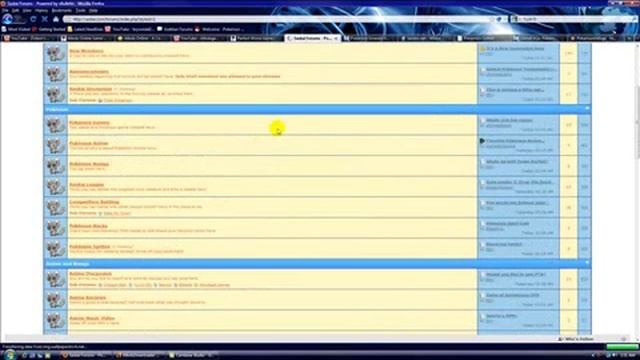640x360 pixels.
Task: Open the Pokemon Anime forum link
Action: tap(89, 144)
